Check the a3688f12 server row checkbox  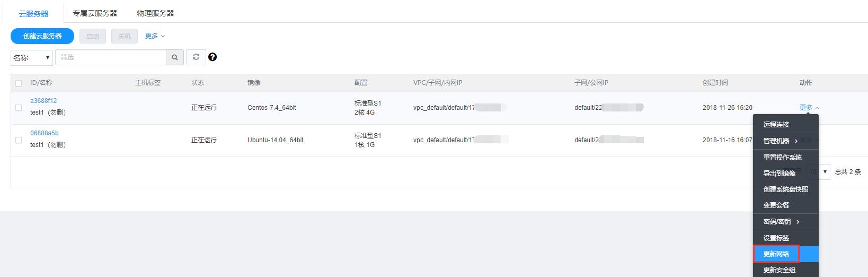click(x=19, y=108)
